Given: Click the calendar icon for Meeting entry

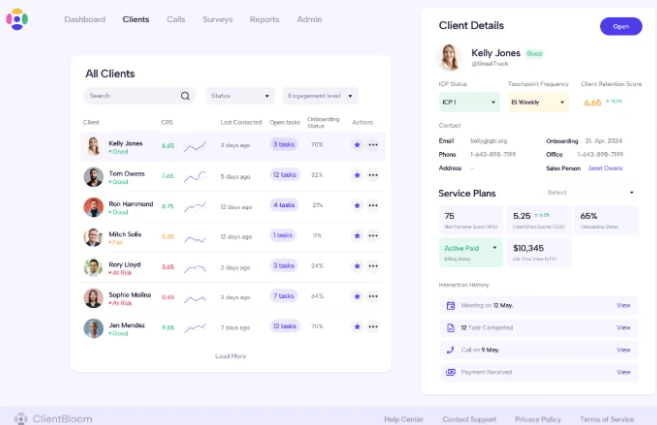Looking at the screenshot, I should (x=450, y=306).
